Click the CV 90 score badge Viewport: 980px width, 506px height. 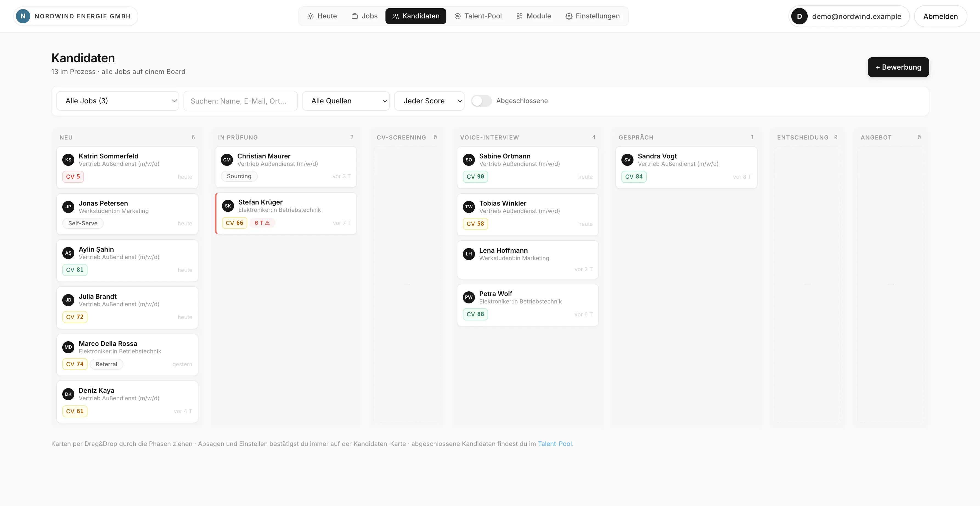click(475, 177)
